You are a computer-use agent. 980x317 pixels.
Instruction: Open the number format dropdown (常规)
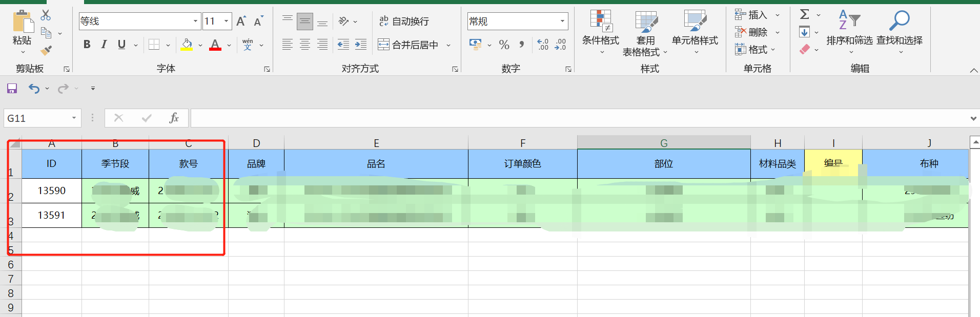[562, 21]
